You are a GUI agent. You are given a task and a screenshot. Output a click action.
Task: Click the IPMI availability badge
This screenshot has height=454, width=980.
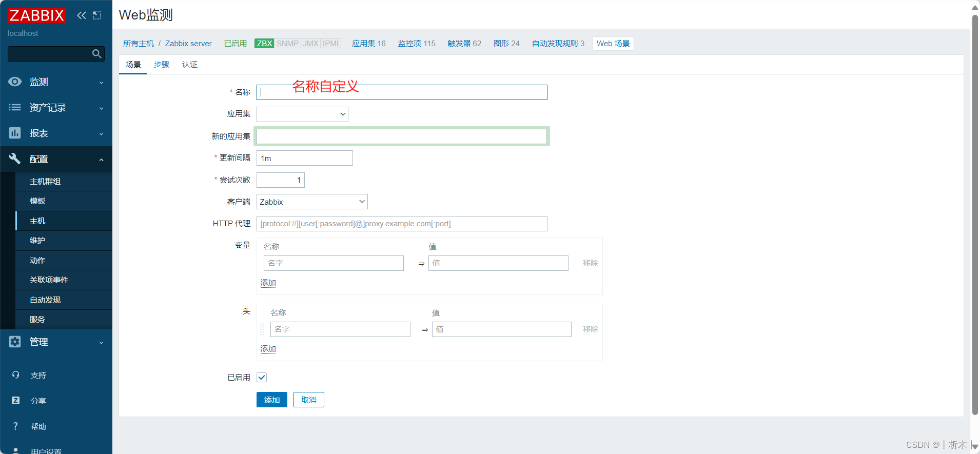(331, 44)
